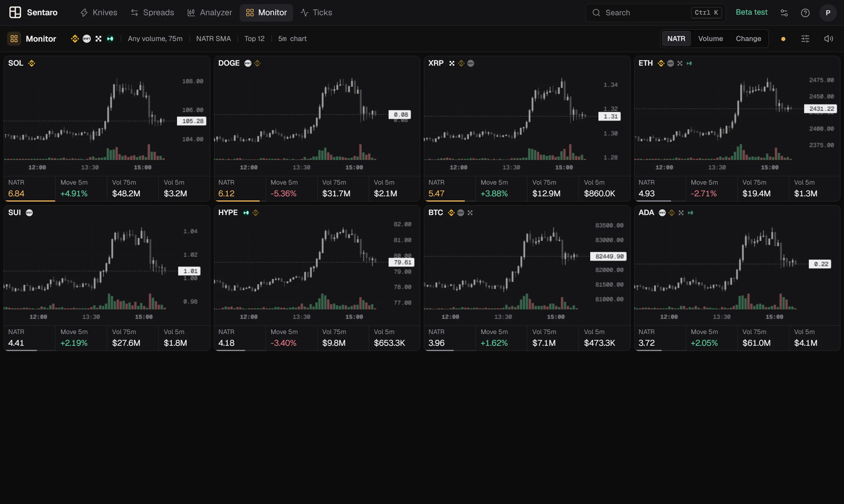Click the DOGE ticker title
The image size is (844, 504).
(x=229, y=63)
